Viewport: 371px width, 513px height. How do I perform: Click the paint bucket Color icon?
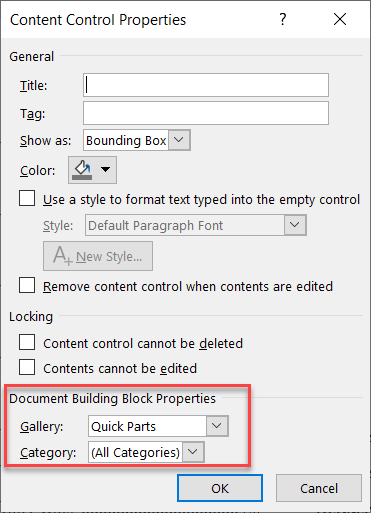click(x=82, y=170)
